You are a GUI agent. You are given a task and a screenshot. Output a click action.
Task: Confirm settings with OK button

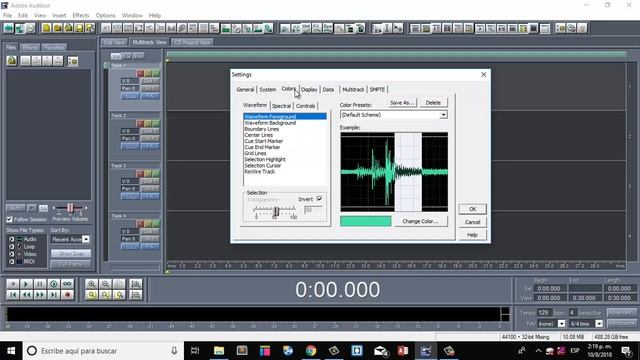point(472,209)
